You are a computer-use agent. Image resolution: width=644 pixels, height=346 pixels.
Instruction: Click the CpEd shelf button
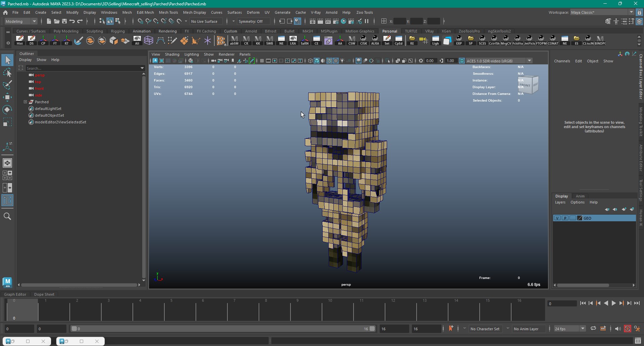398,40
